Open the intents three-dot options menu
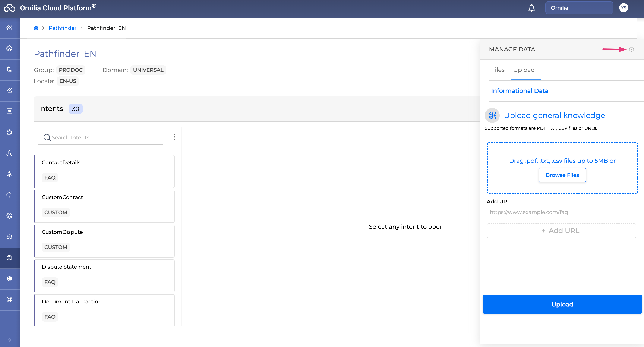 tap(174, 137)
